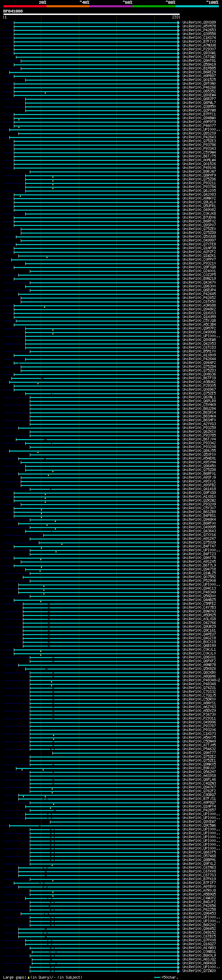Select hit label UniRef100_C5Y9W4

click(x=199, y=153)
